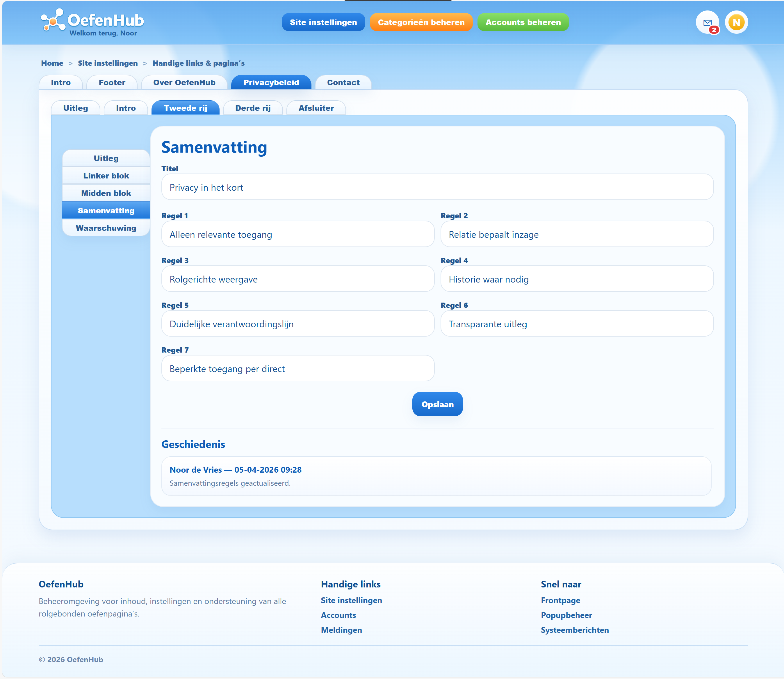Viewport: 784px width, 679px height.
Task: Select Uitleg in the side menu
Action: coord(106,158)
